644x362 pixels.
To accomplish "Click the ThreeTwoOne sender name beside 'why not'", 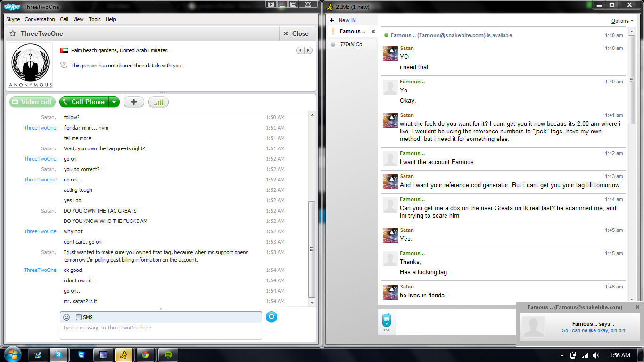I will pyautogui.click(x=40, y=231).
